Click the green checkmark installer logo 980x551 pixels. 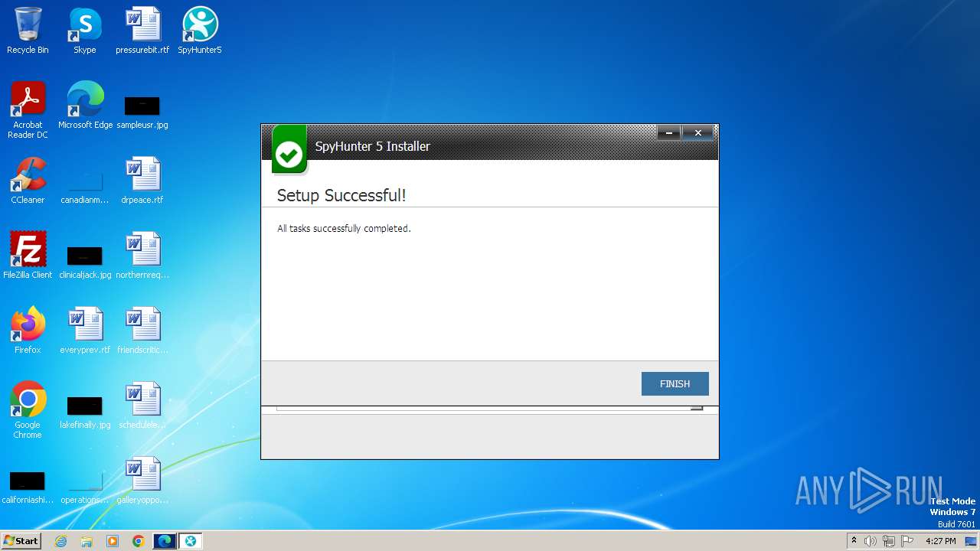coord(289,150)
